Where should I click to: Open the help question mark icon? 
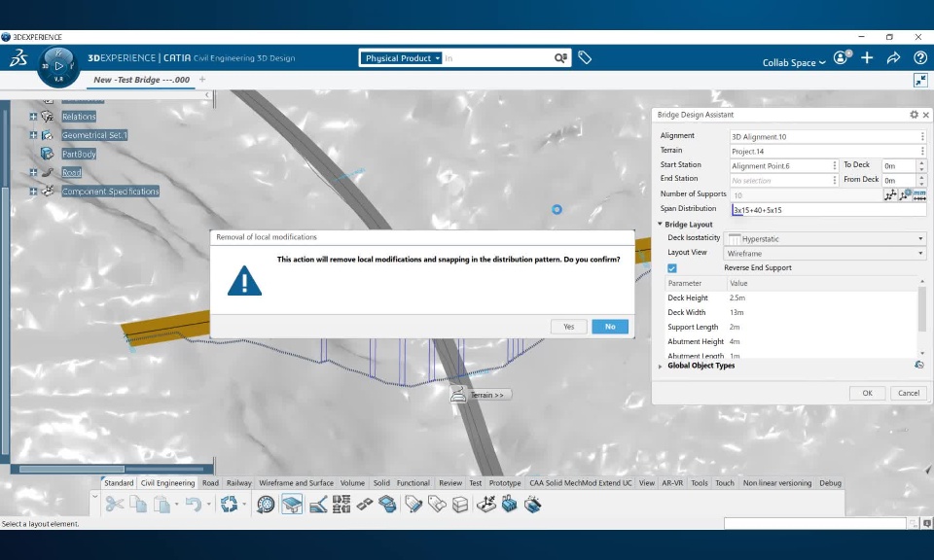pos(919,57)
